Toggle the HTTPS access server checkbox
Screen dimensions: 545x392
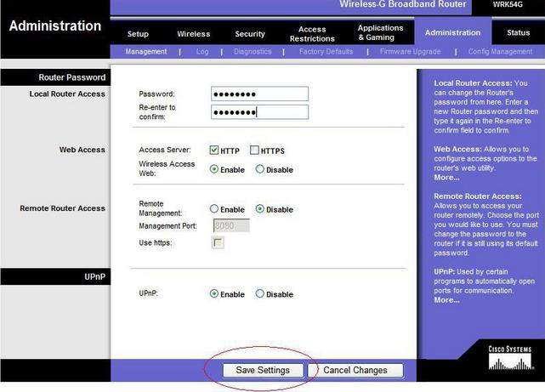(x=254, y=151)
